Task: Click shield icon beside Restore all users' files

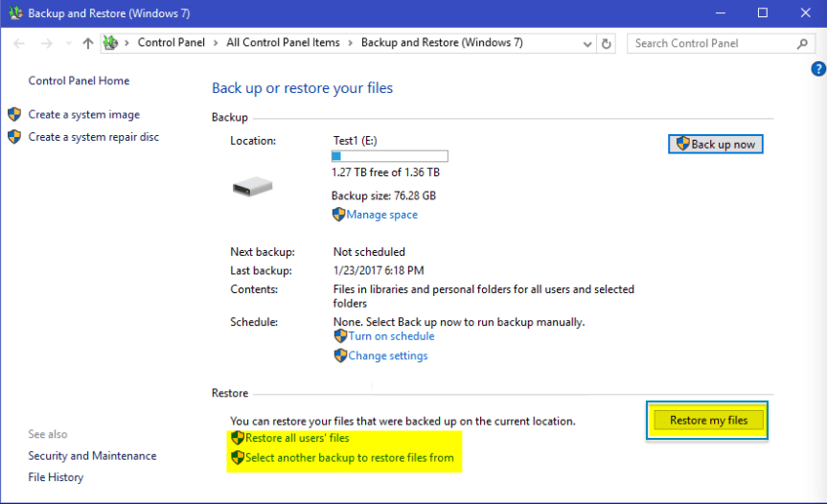Action: tap(238, 438)
